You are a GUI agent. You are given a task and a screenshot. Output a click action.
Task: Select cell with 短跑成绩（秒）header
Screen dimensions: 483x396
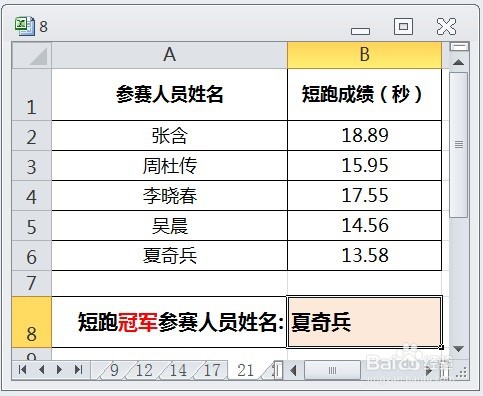[x=364, y=95]
